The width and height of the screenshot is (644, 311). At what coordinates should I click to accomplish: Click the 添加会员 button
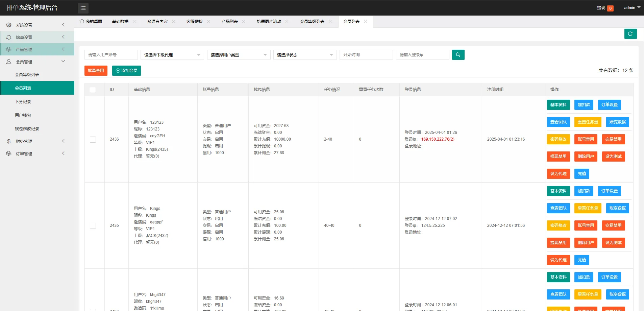(x=126, y=70)
